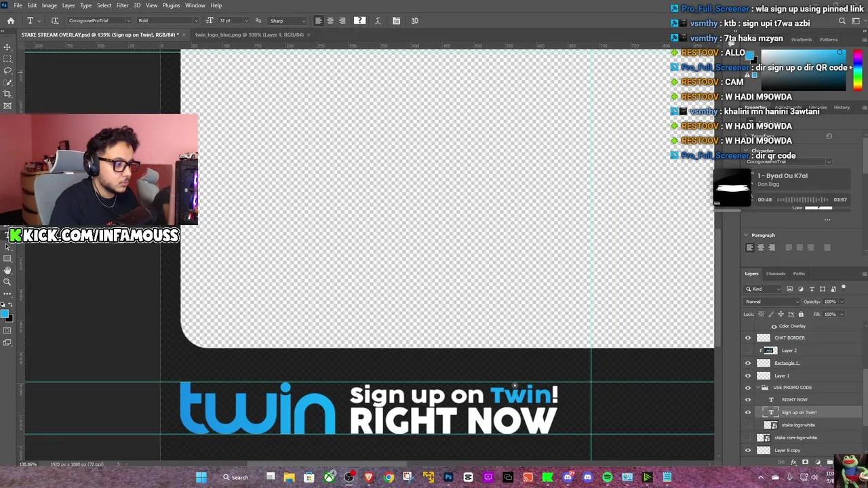Hide the Layer 8 copy layer
This screenshot has height=488, width=868.
[x=748, y=450]
